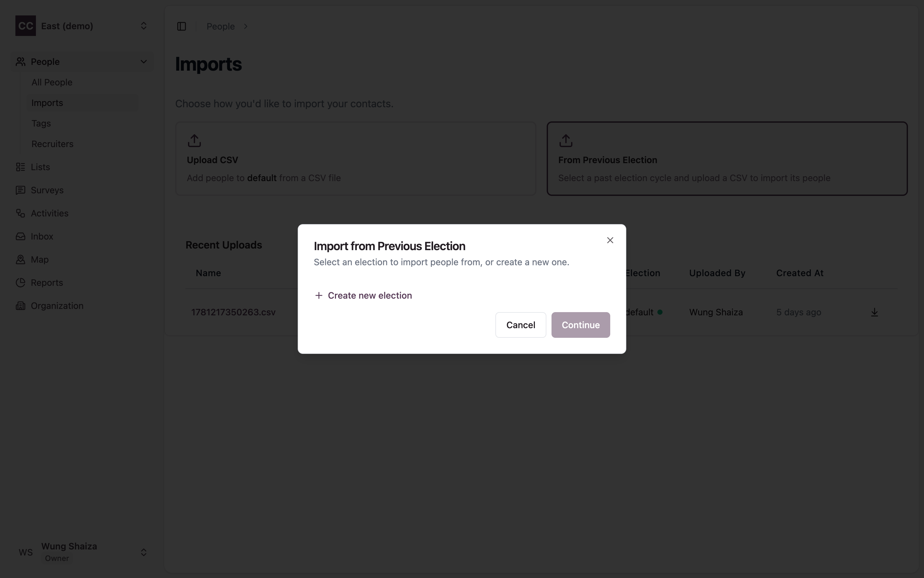The image size is (924, 578).
Task: Go to All People
Action: tap(52, 82)
